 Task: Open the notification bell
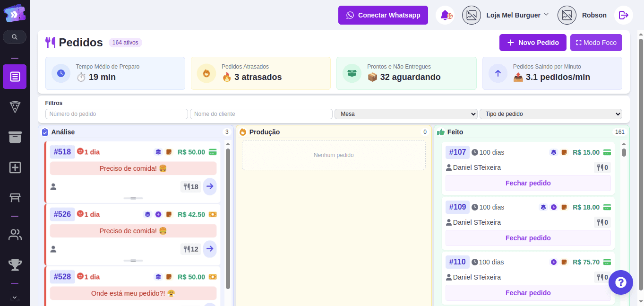[444, 15]
